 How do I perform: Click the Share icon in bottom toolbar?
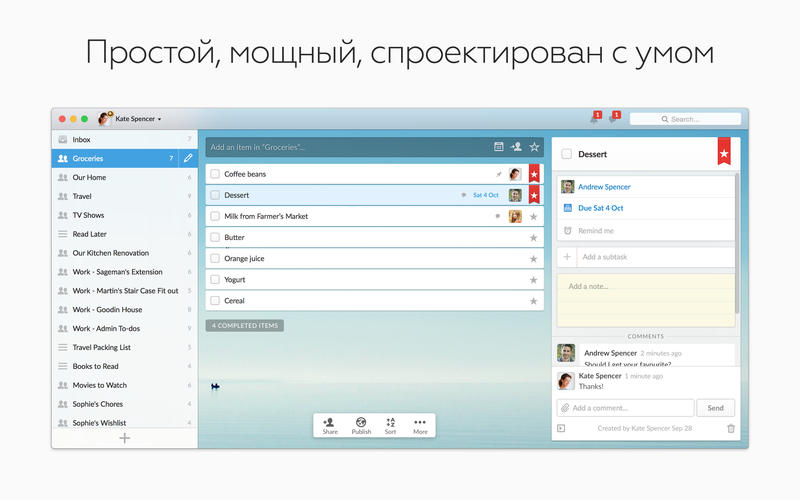pos(329,425)
